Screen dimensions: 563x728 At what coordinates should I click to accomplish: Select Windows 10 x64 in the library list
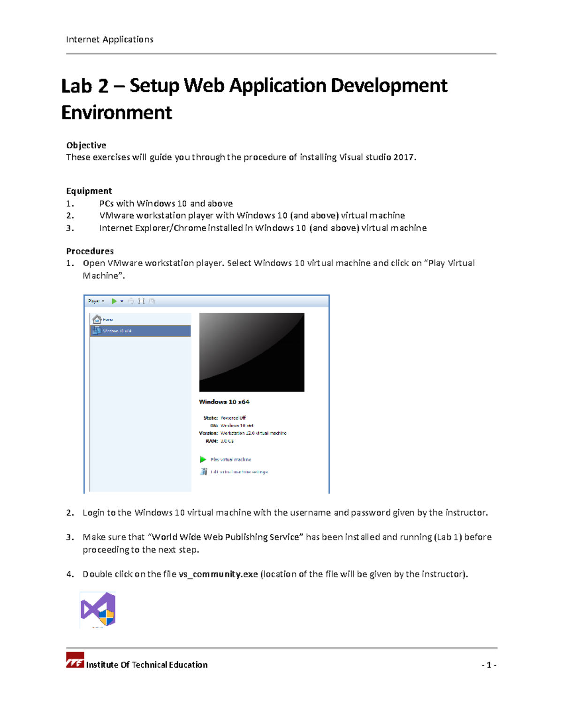click(x=117, y=330)
